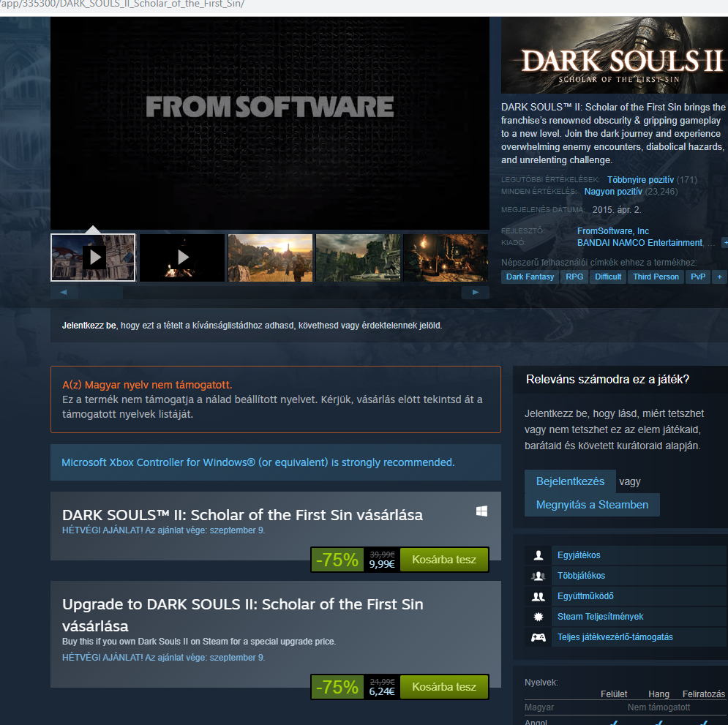Select the Third Person tag

(x=656, y=277)
